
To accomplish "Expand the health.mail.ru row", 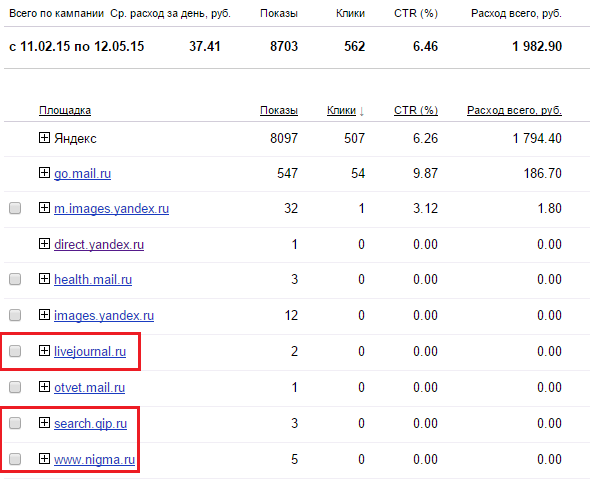I will coord(44,279).
